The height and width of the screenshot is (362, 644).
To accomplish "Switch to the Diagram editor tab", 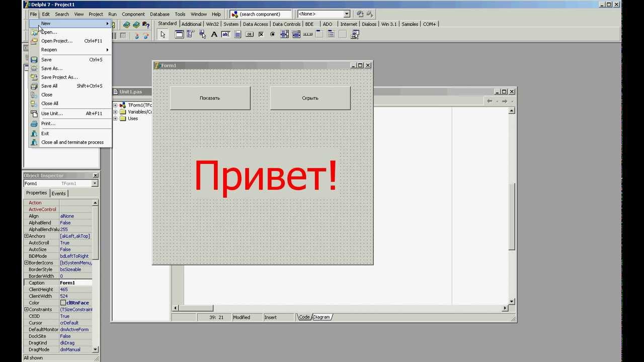I will pyautogui.click(x=321, y=317).
